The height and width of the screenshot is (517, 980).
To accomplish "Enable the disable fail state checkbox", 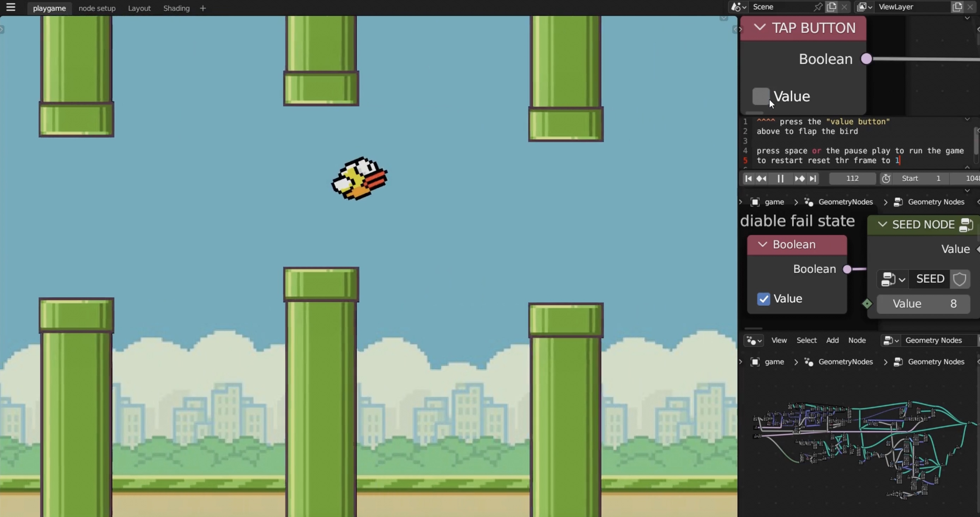I will (x=763, y=298).
